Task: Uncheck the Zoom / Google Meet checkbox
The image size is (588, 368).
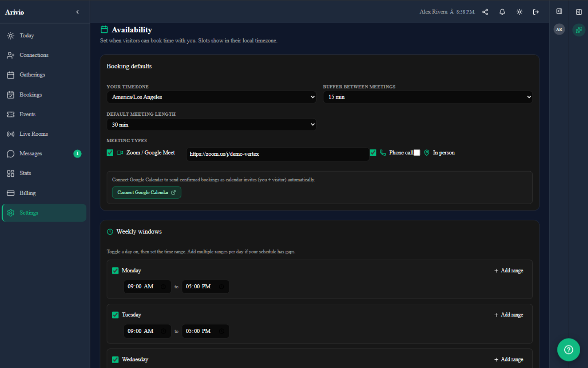Action: [x=110, y=153]
